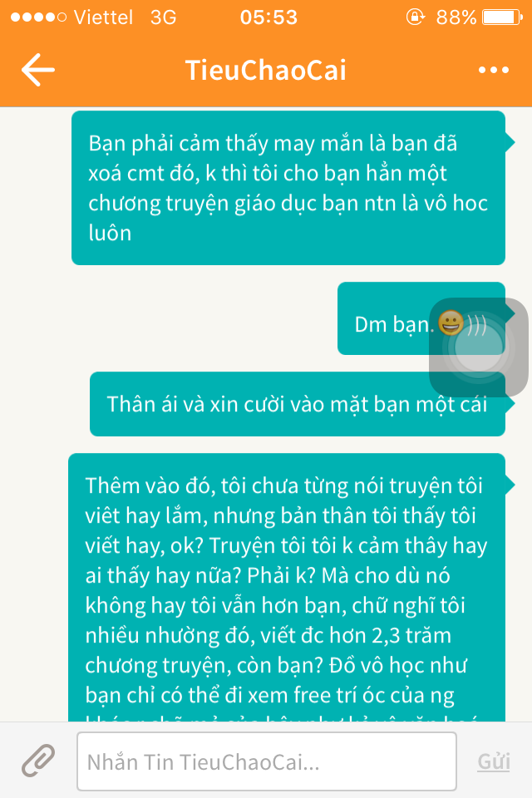This screenshot has width=532, height=798.
Task: Select the 'Thêm vào đó' long message bubble
Action: (x=287, y=588)
